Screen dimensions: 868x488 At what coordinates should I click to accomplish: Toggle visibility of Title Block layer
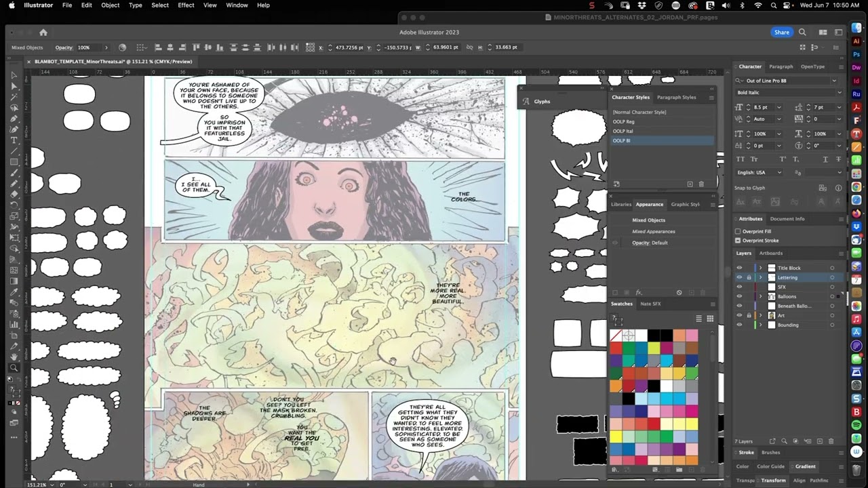(739, 268)
